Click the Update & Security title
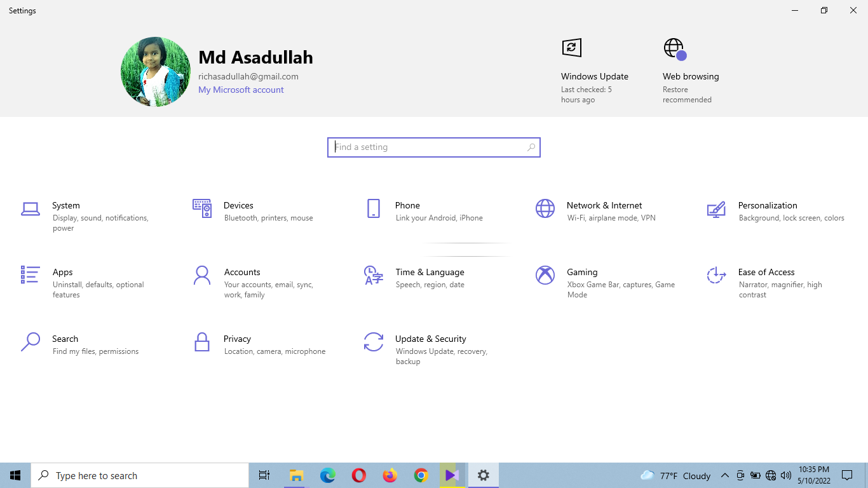 (431, 339)
